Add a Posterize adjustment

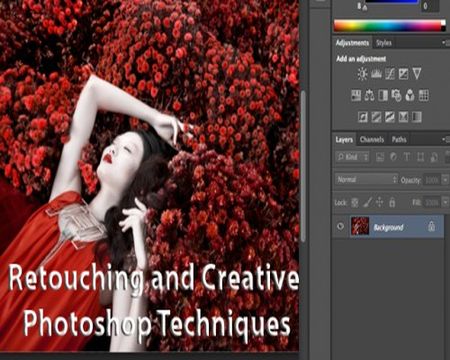point(376,117)
